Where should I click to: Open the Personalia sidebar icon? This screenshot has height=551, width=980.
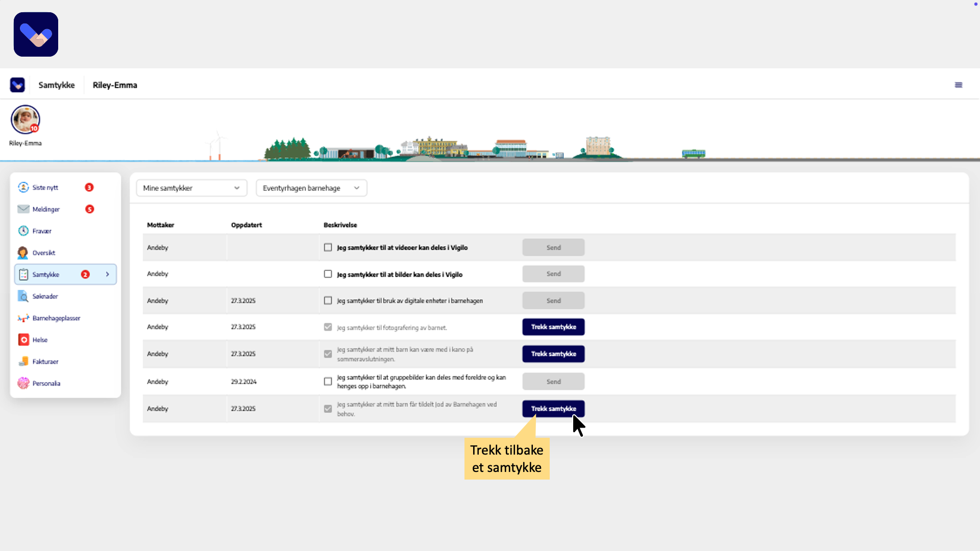[x=23, y=383]
